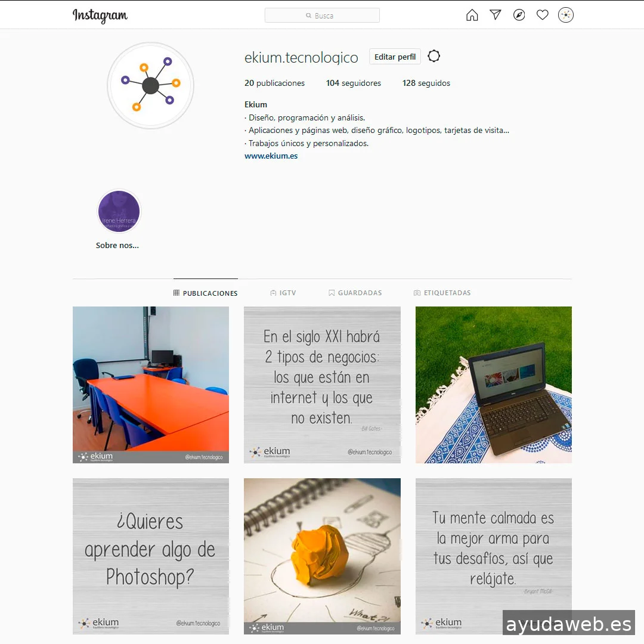Focus the Busca search field

[322, 16]
